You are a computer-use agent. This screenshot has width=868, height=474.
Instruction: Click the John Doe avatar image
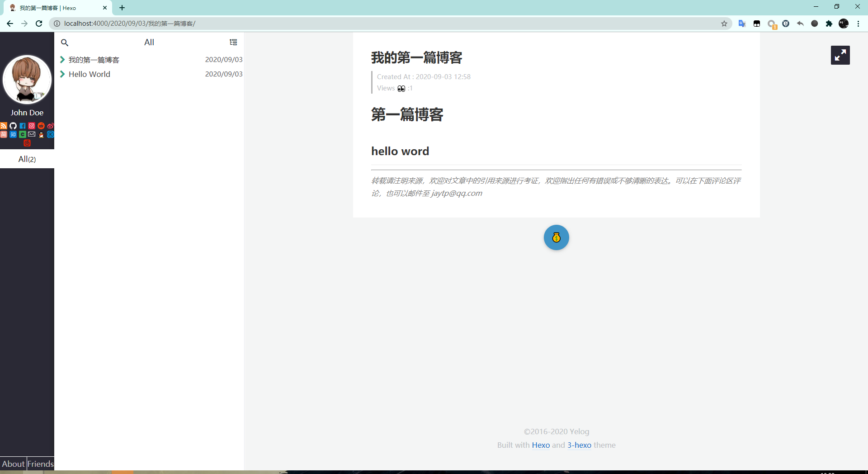pyautogui.click(x=27, y=80)
